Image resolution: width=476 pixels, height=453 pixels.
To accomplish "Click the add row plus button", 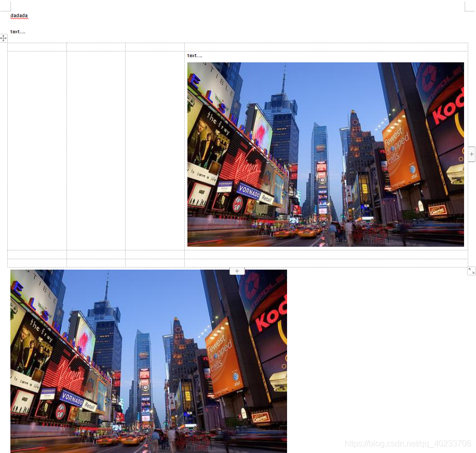I will pyautogui.click(x=237, y=271).
